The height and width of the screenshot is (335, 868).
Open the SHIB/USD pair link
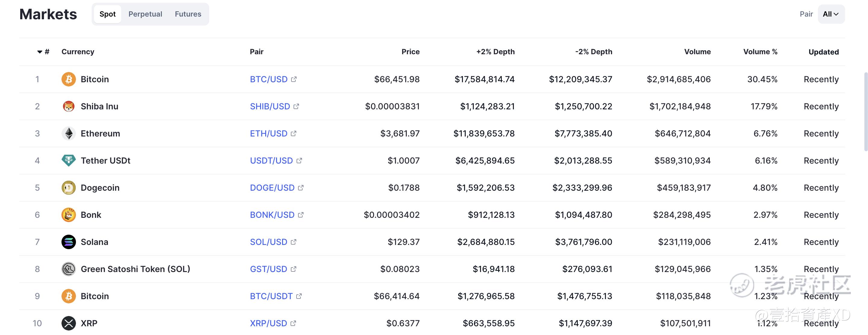point(269,106)
